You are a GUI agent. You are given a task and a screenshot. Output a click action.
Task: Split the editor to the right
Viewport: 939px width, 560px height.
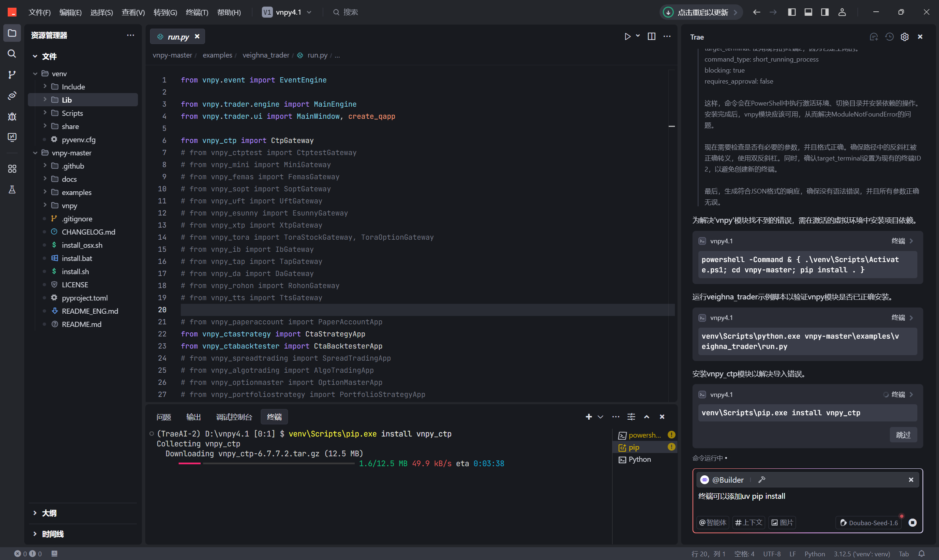(x=651, y=36)
